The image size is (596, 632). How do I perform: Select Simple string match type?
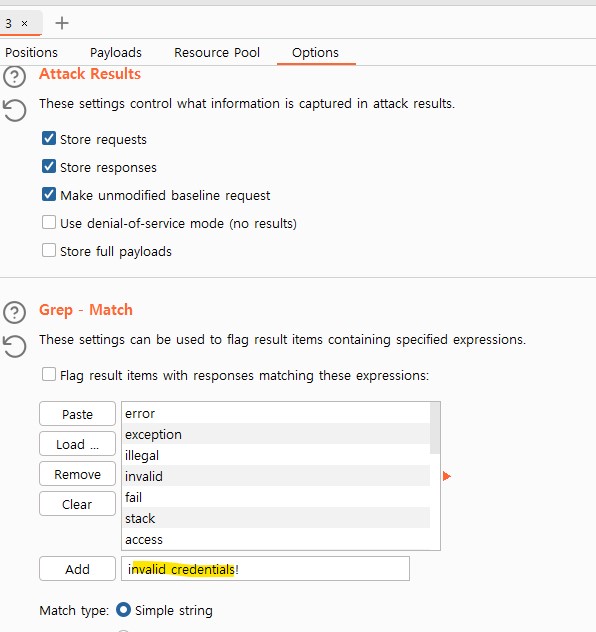point(123,610)
